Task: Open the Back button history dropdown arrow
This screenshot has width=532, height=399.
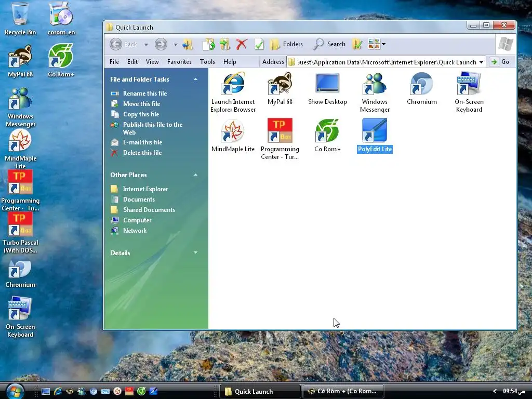Action: click(x=146, y=45)
